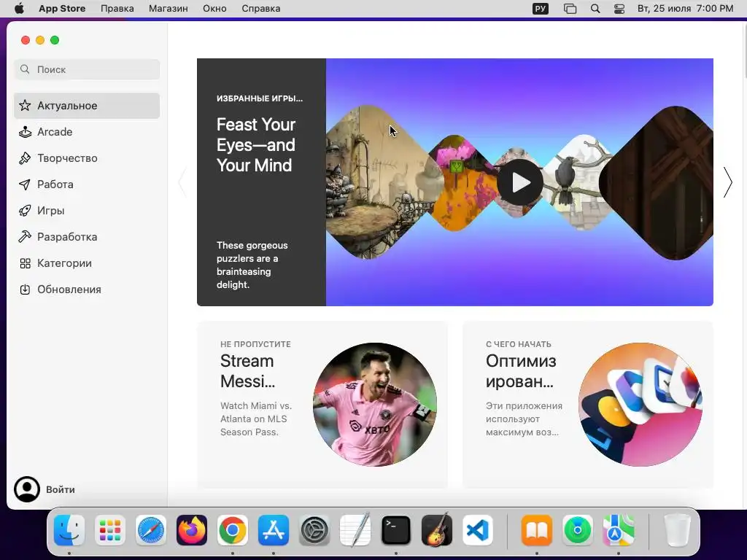Click the magnifier icon in search field
747x560 pixels.
coord(25,69)
